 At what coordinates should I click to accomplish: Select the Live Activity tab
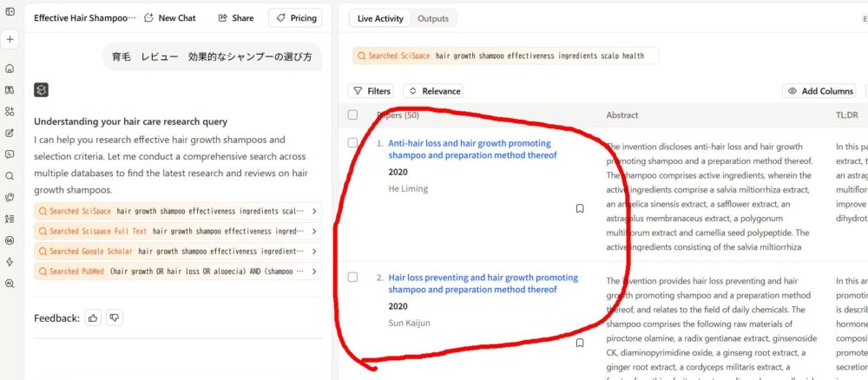[x=380, y=18]
